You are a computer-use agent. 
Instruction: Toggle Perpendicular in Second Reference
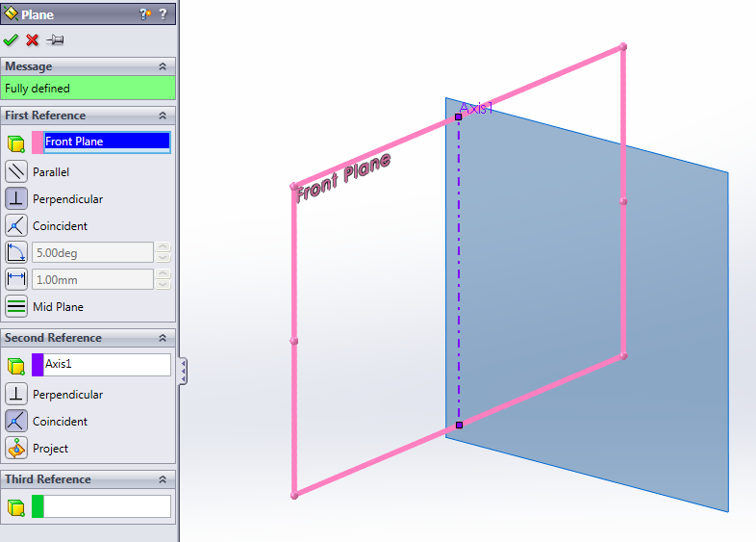coord(16,395)
